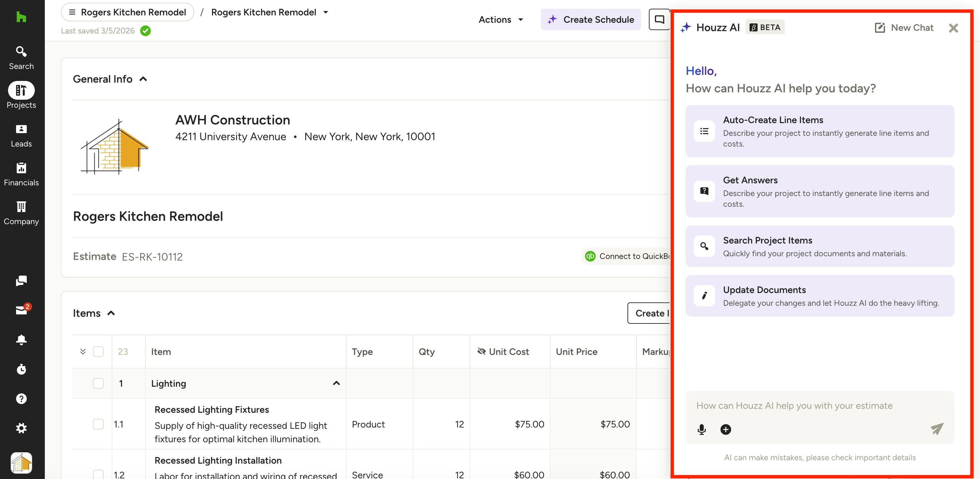Click the Create Schedule button
This screenshot has width=980, height=479.
pos(590,19)
